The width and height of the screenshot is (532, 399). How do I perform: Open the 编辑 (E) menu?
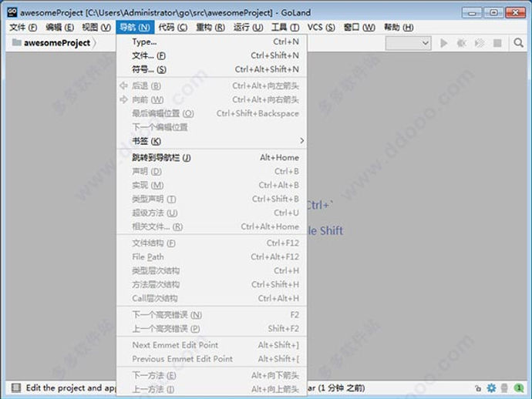(59, 27)
